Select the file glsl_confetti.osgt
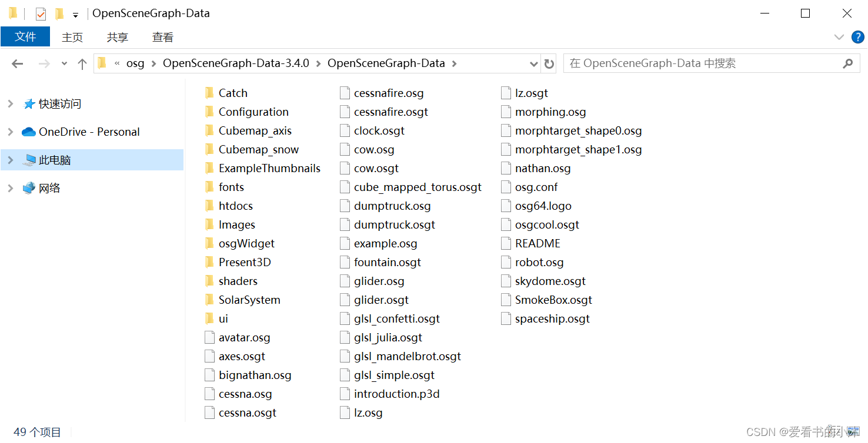Viewport: 868px width, 443px height. tap(397, 318)
